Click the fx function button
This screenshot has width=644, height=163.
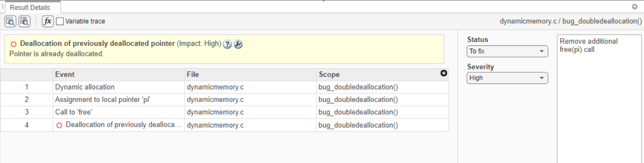[x=48, y=21]
